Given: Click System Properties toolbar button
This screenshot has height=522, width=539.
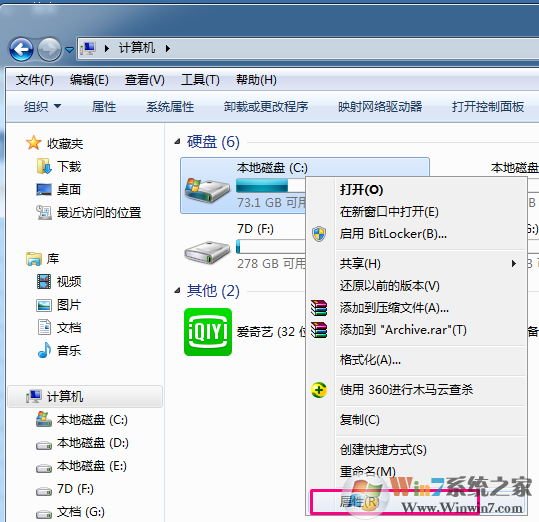Looking at the screenshot, I should [170, 107].
